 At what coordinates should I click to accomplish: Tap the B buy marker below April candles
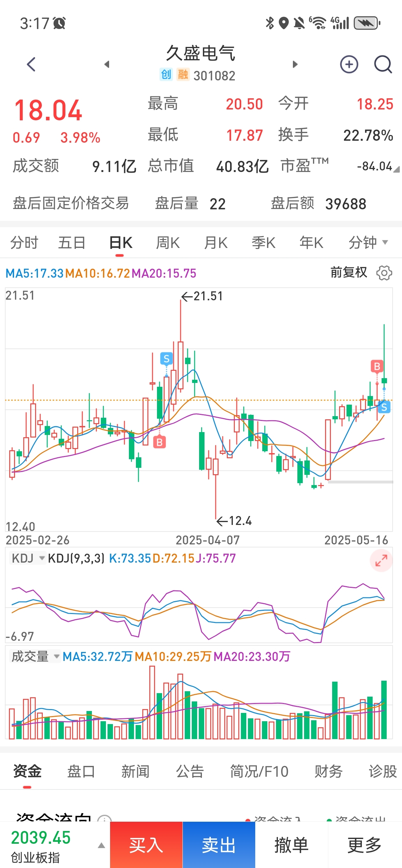tap(160, 442)
